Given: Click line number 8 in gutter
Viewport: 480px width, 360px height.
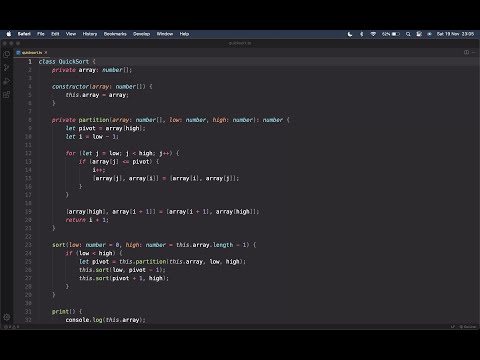Looking at the screenshot, I should point(30,120).
